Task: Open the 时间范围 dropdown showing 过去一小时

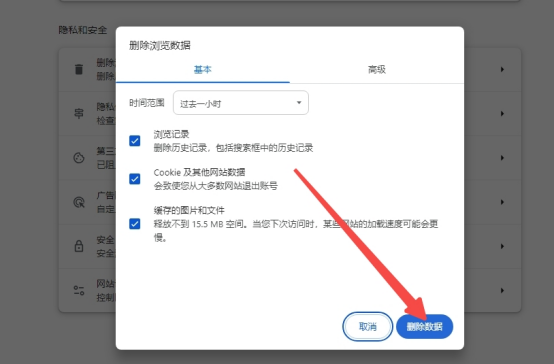Action: click(241, 103)
